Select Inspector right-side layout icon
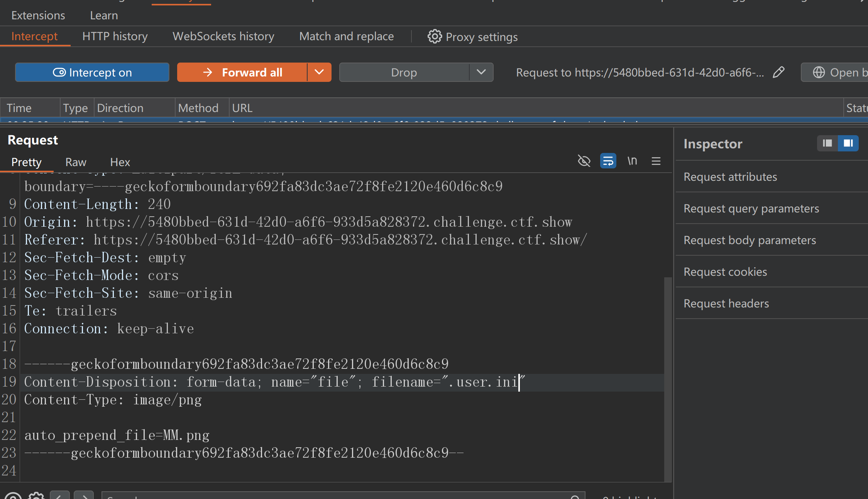Image resolution: width=868 pixels, height=499 pixels. tap(848, 143)
